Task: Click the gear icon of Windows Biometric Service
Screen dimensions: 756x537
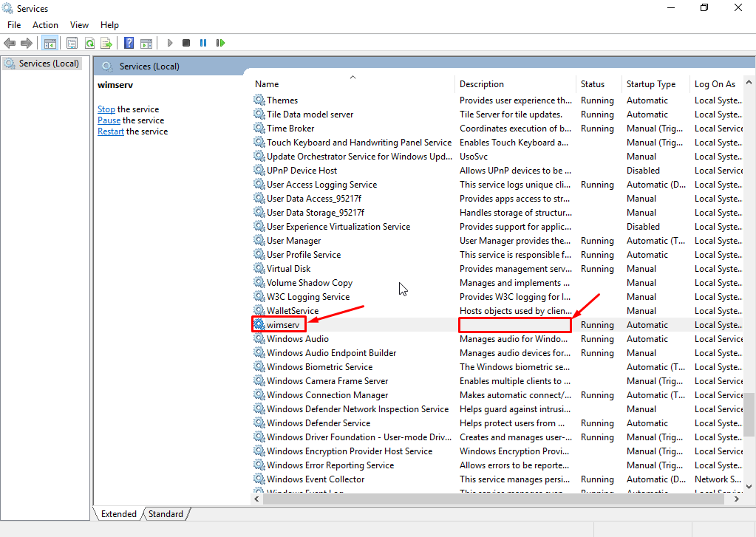Action: pyautogui.click(x=259, y=366)
